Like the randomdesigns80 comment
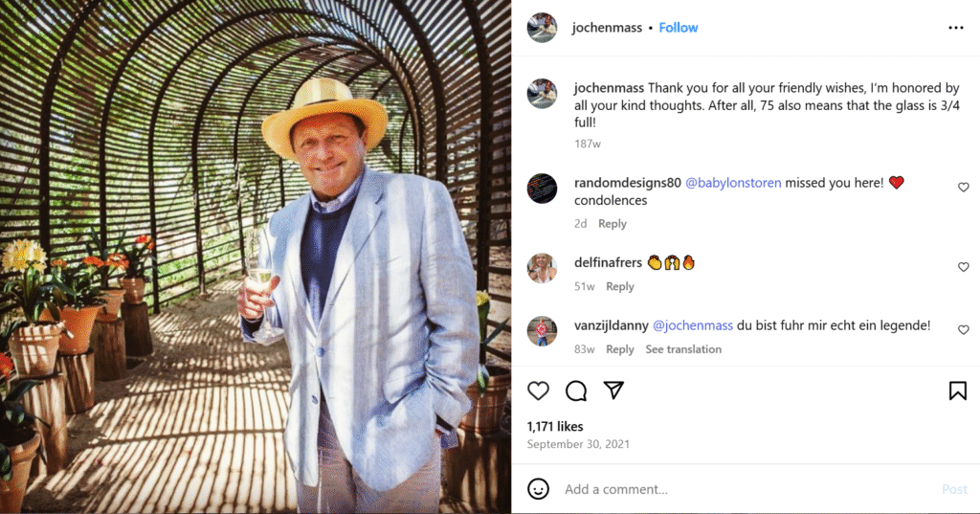This screenshot has height=514, width=980. point(964,188)
